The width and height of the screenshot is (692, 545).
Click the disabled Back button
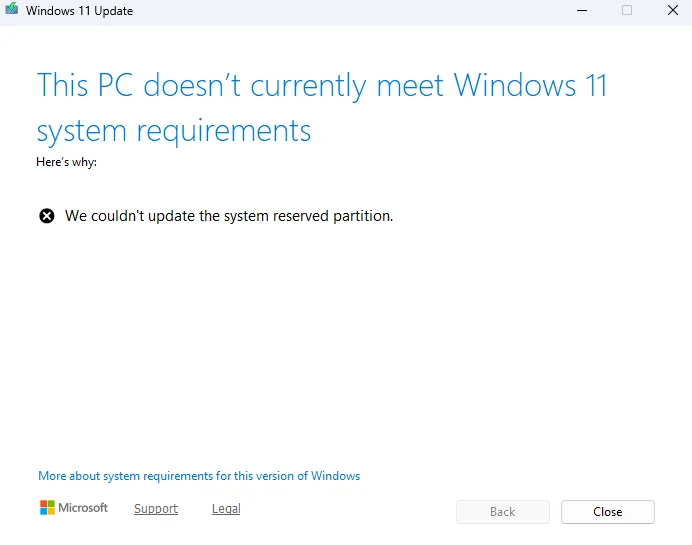tap(502, 512)
